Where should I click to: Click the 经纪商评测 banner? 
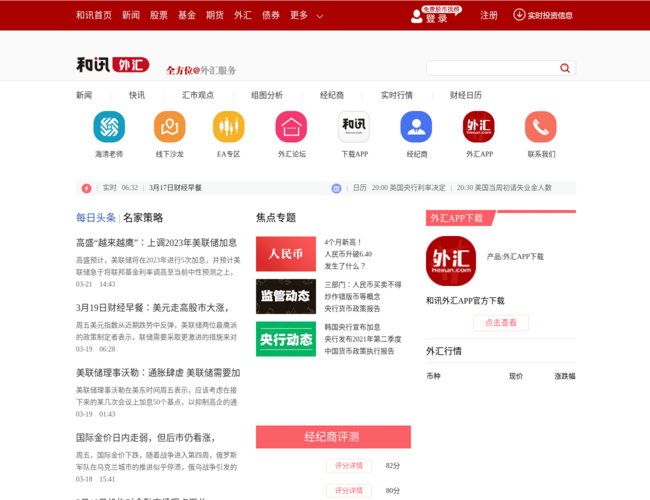click(333, 437)
